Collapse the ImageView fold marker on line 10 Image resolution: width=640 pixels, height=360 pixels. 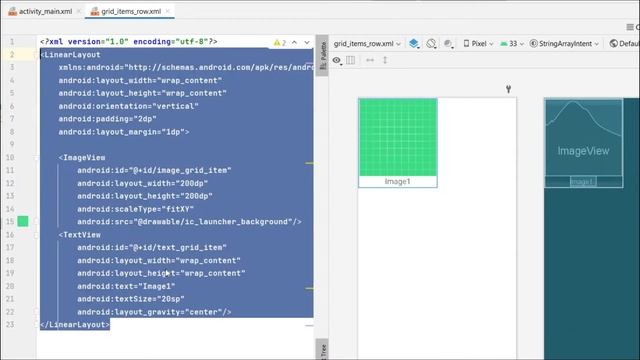(x=36, y=158)
